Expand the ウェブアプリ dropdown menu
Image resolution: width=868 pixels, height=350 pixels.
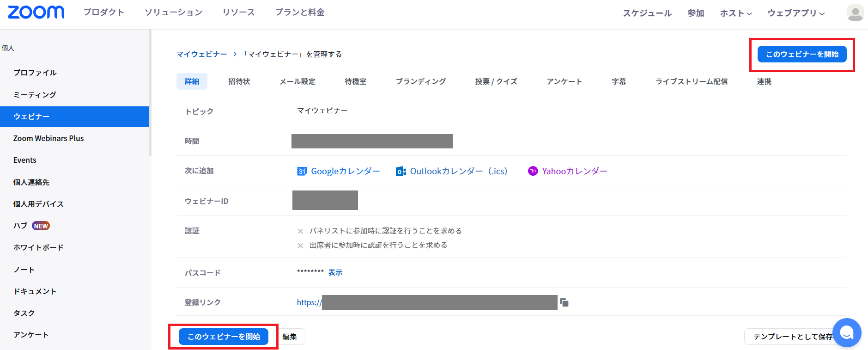[x=796, y=13]
